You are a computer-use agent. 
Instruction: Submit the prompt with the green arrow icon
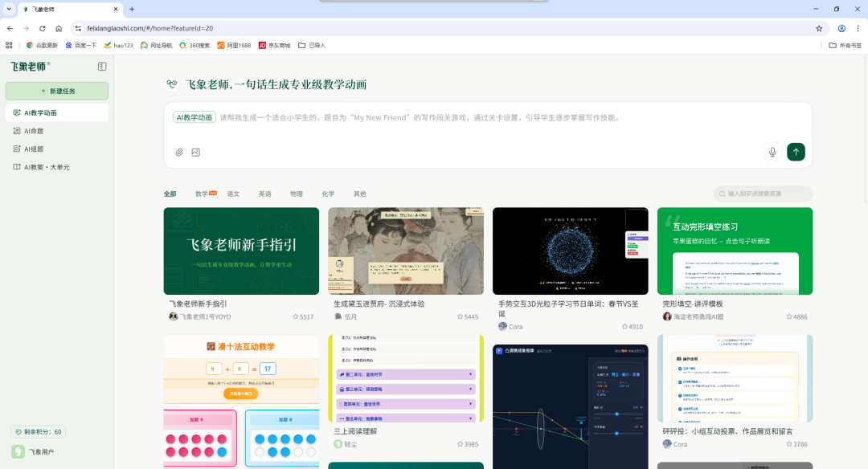coord(796,152)
